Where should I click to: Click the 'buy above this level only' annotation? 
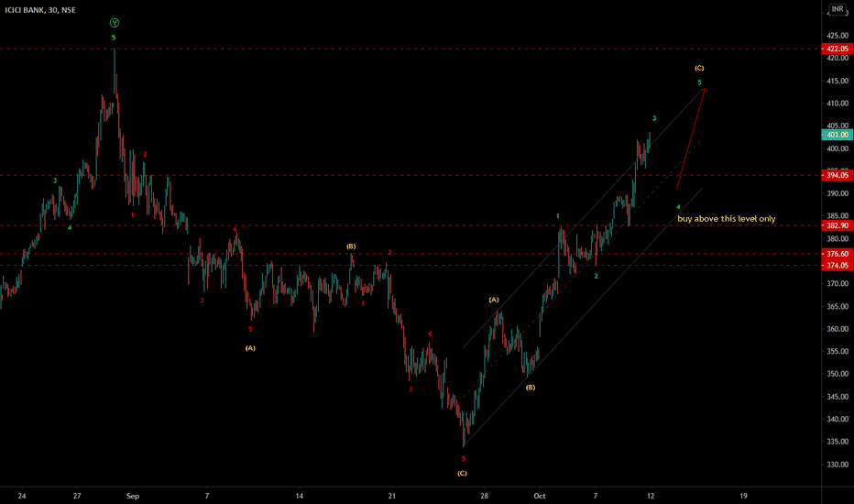pyautogui.click(x=726, y=218)
